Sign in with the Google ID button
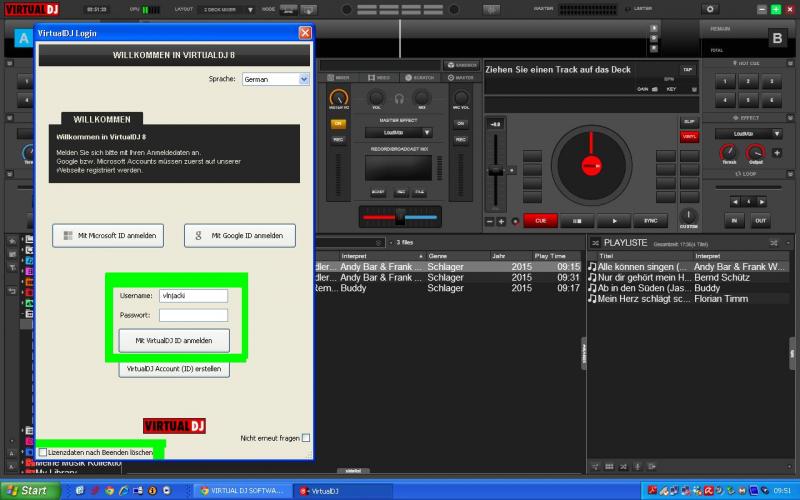The height and width of the screenshot is (500, 800). 240,236
